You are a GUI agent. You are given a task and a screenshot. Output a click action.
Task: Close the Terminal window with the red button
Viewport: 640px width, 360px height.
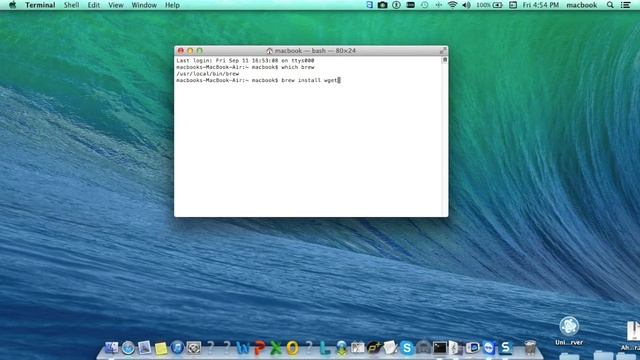coord(181,51)
